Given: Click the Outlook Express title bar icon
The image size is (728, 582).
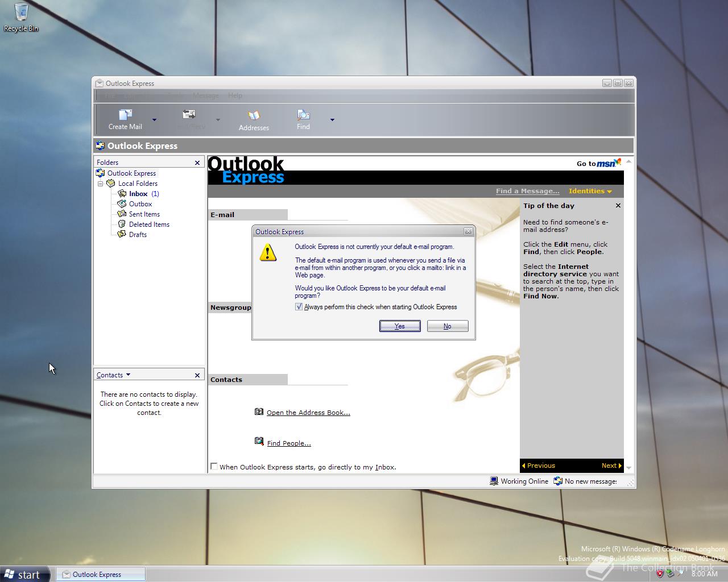Looking at the screenshot, I should click(x=100, y=83).
